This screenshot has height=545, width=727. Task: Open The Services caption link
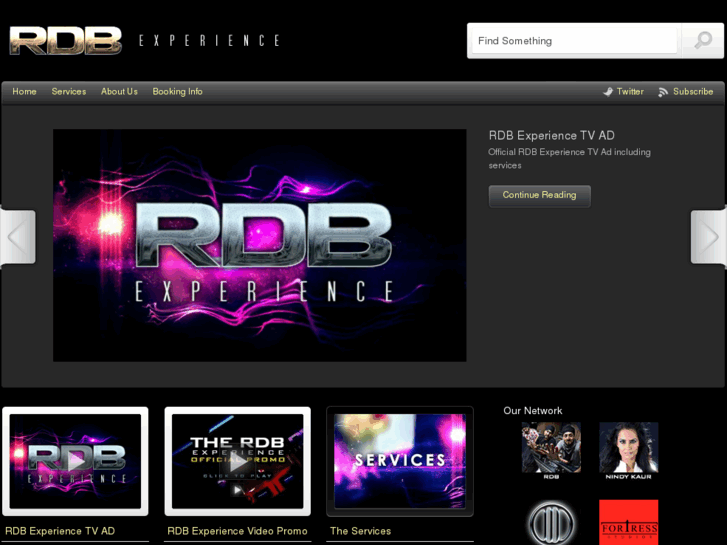(361, 531)
